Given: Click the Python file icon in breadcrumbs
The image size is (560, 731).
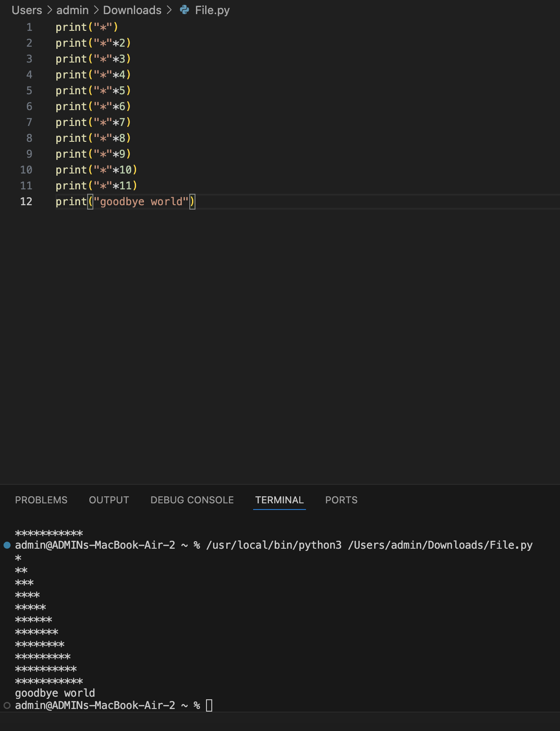Looking at the screenshot, I should click(x=184, y=10).
